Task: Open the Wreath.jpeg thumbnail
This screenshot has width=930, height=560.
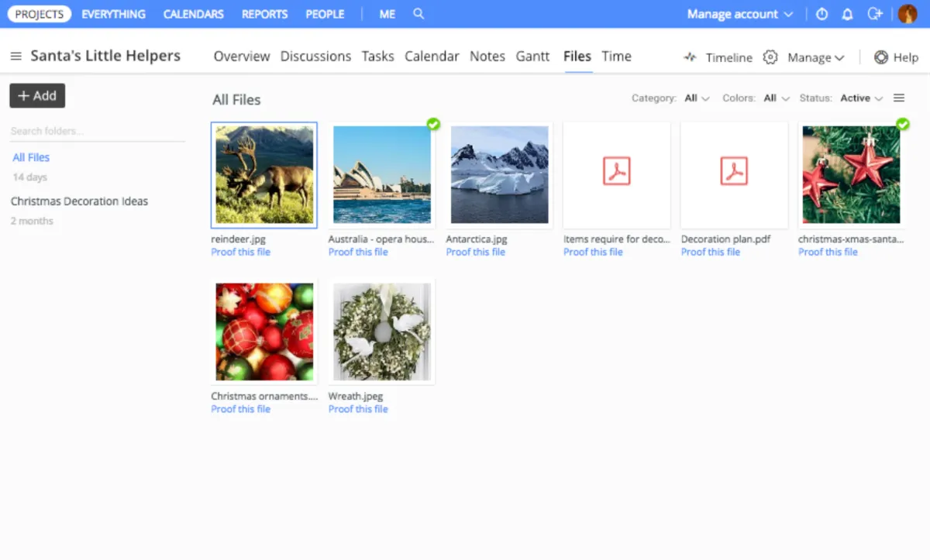Action: [382, 332]
